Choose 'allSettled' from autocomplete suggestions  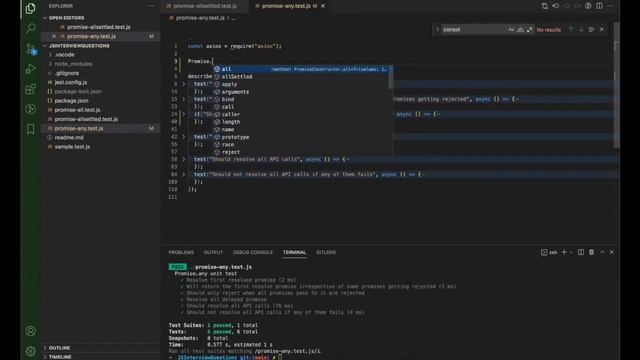302,77
